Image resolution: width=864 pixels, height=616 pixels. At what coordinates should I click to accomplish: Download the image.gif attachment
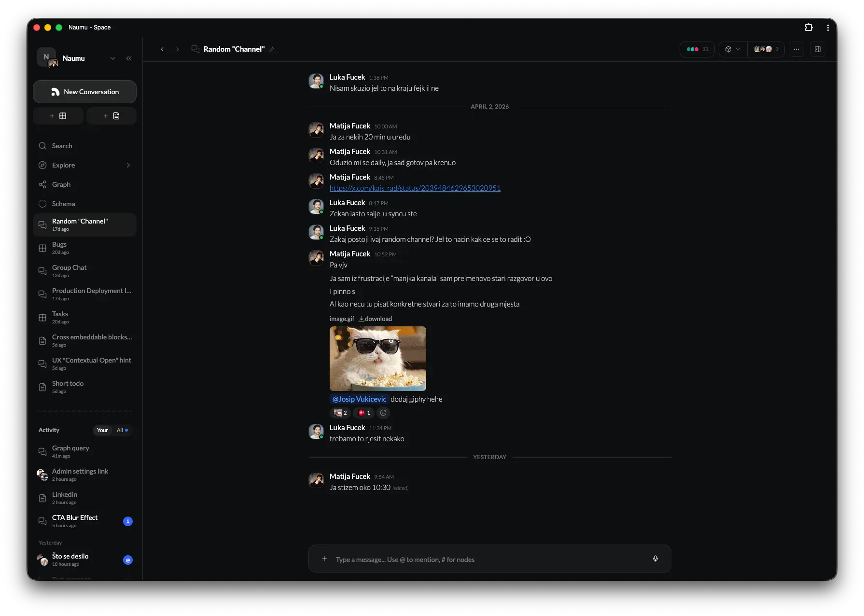(x=376, y=319)
